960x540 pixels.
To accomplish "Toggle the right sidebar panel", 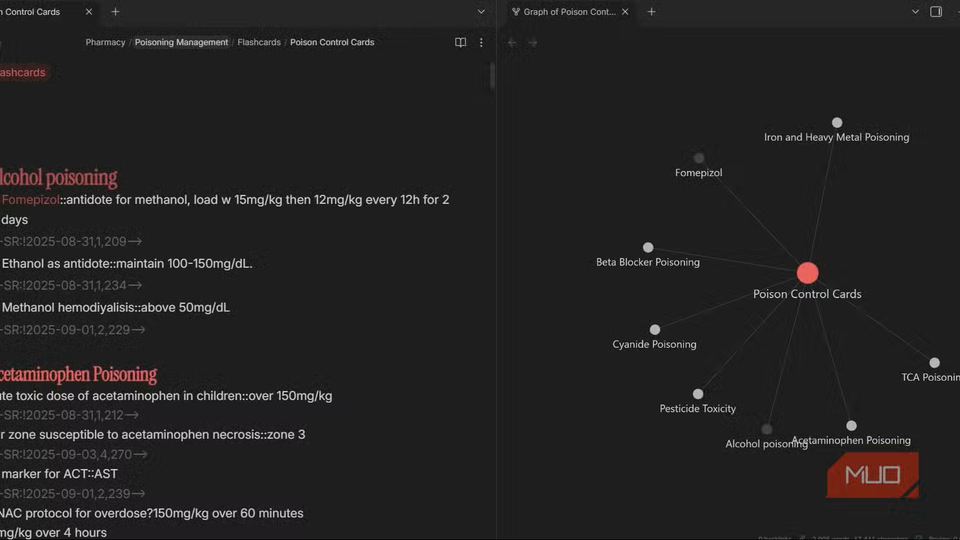I will 937,12.
